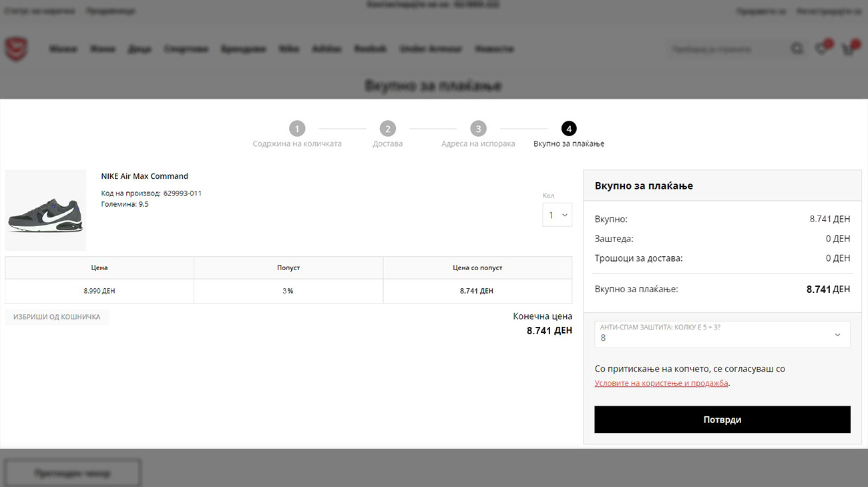Open the Adidas menu item
Viewport: 868px width, 487px height.
click(327, 49)
